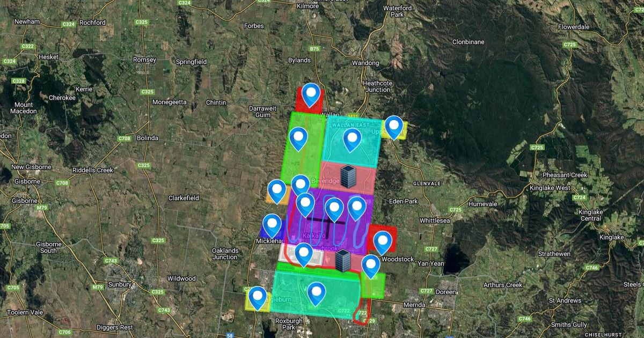Select the rightmost pin in the purple zone
This screenshot has width=644, height=338.
(x=357, y=208)
